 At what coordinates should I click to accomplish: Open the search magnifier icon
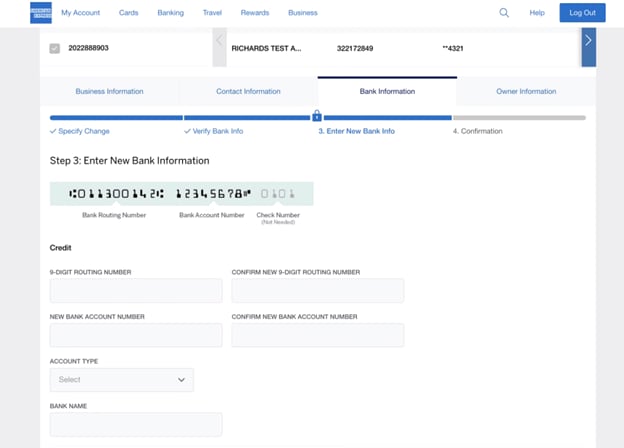click(504, 13)
